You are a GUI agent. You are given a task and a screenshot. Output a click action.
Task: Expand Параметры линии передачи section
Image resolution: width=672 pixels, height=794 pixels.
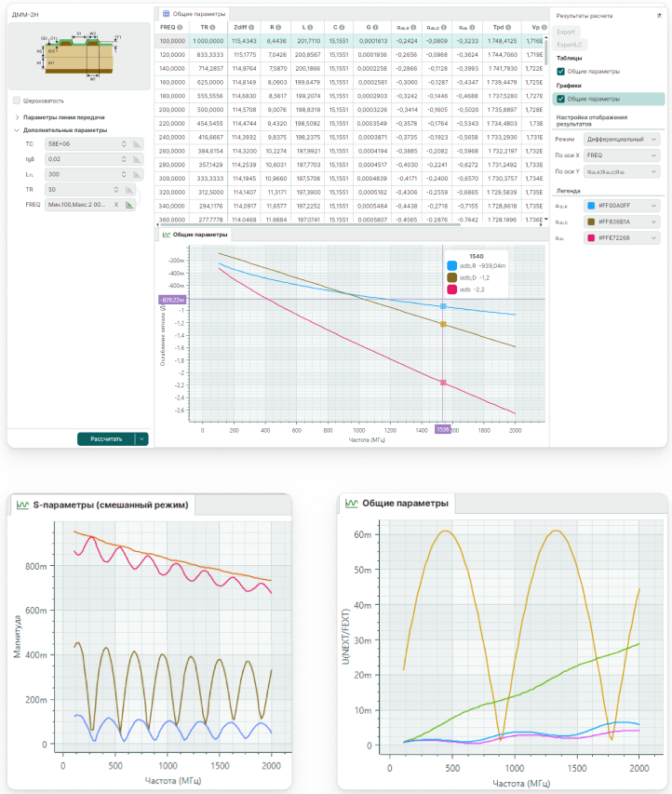point(63,117)
